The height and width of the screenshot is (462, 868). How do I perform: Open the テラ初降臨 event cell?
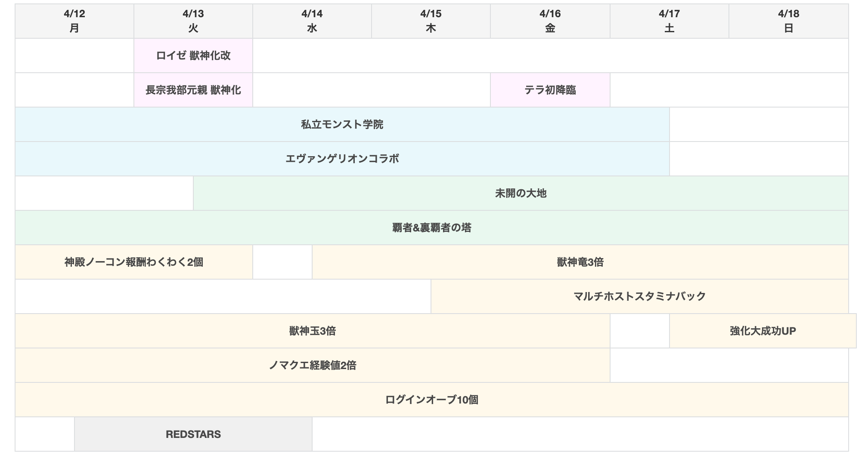550,90
